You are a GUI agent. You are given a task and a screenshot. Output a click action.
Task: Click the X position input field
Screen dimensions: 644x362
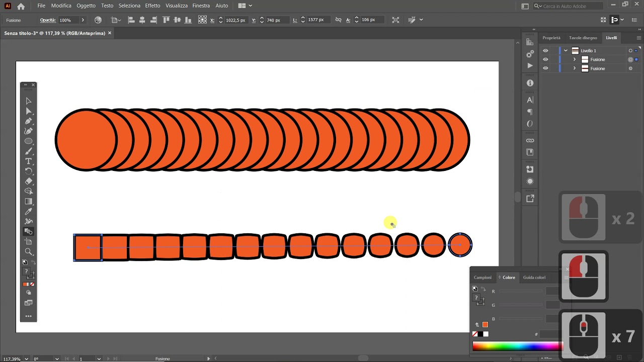coord(235,20)
